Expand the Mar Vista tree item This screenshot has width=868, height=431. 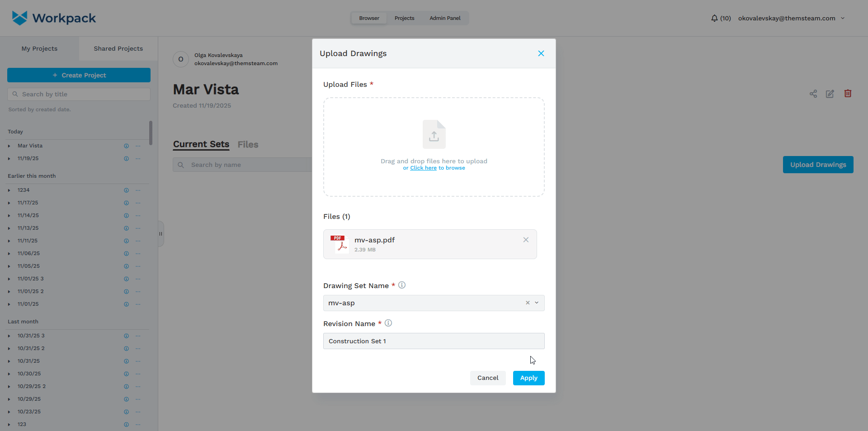point(9,146)
